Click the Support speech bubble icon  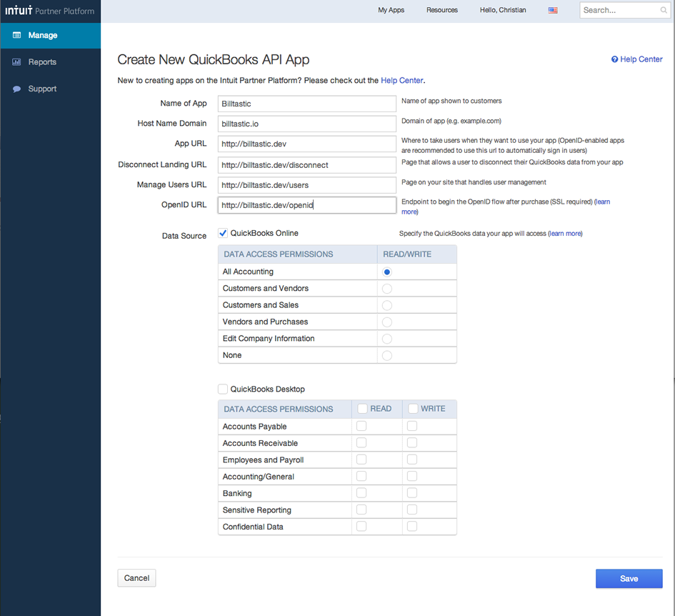pos(17,89)
